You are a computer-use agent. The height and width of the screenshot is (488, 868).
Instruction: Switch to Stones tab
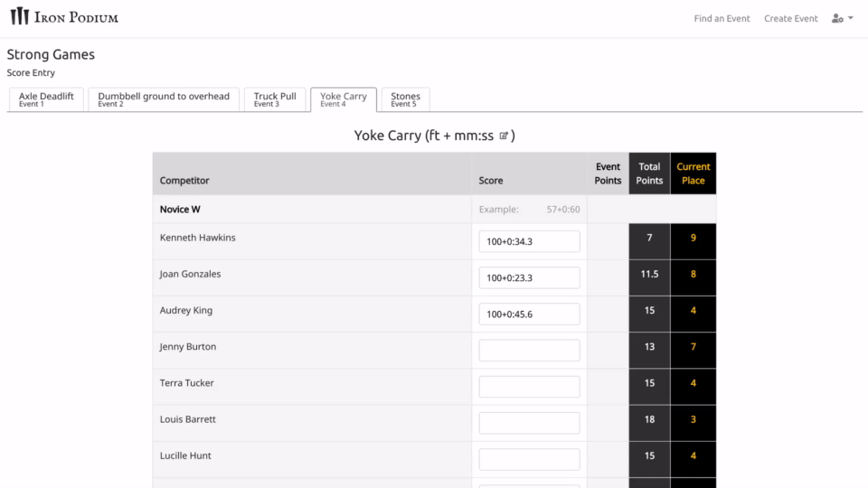pyautogui.click(x=405, y=99)
